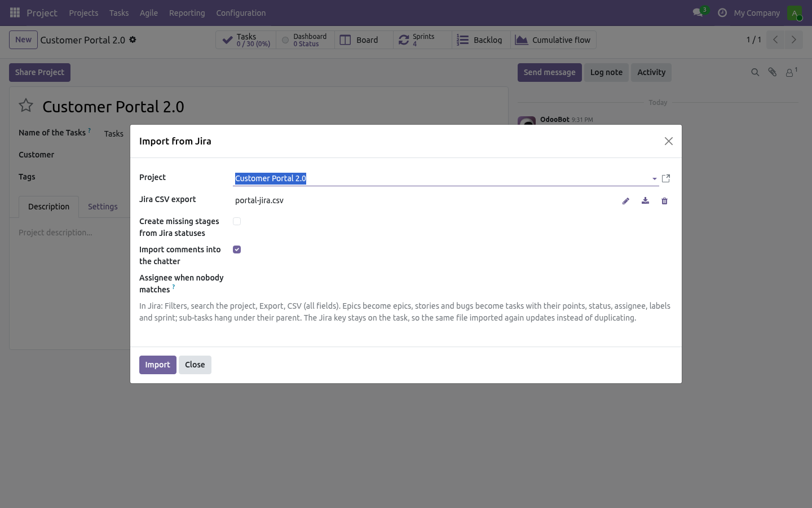Expand the Project dropdown arrow

coord(654,179)
